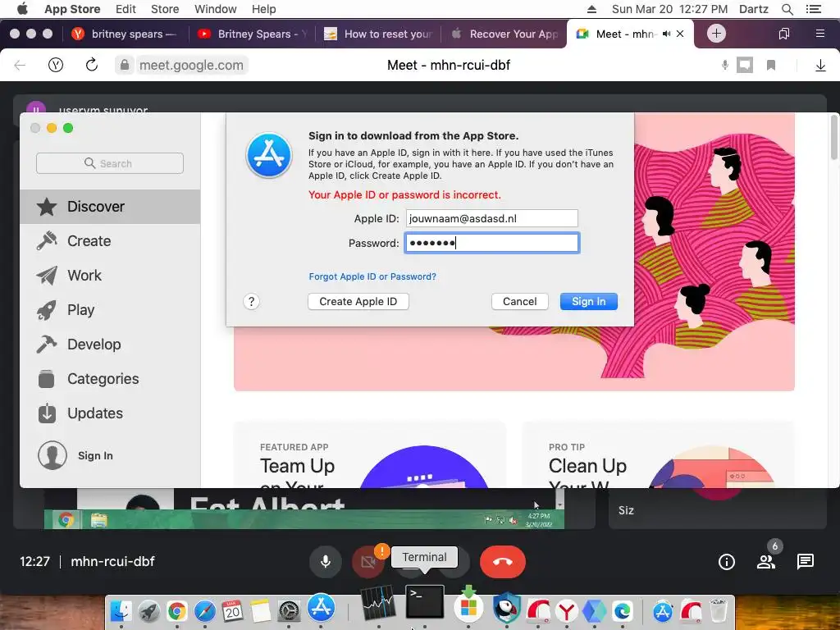Switch to the Britney Spears YouTube tab

click(x=252, y=34)
